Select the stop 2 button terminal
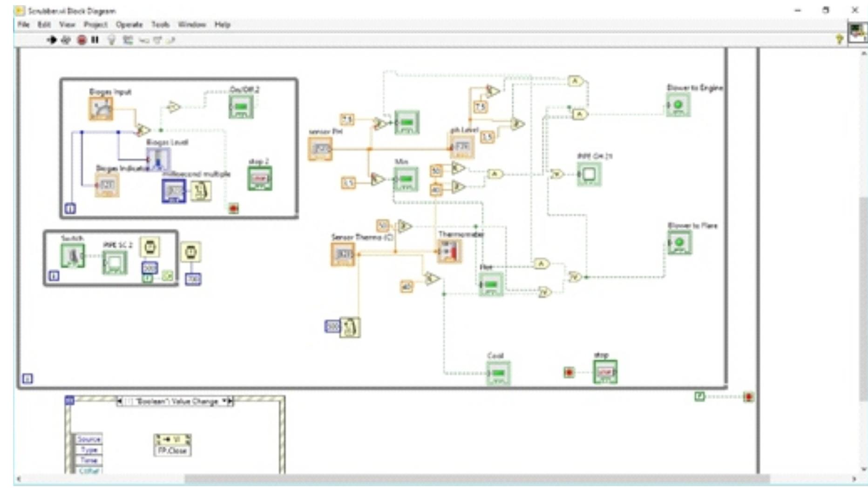Screen dimensions: 868x488 click(260, 178)
